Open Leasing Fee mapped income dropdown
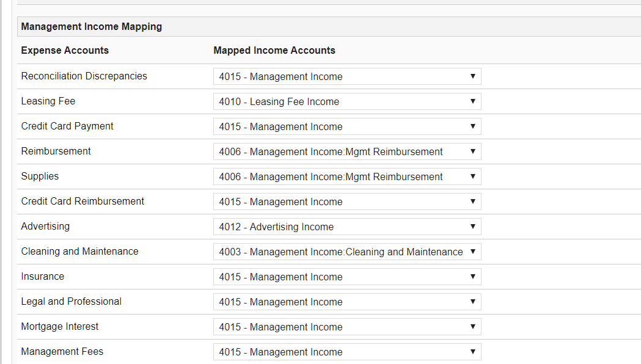This screenshot has width=641, height=364. (347, 101)
